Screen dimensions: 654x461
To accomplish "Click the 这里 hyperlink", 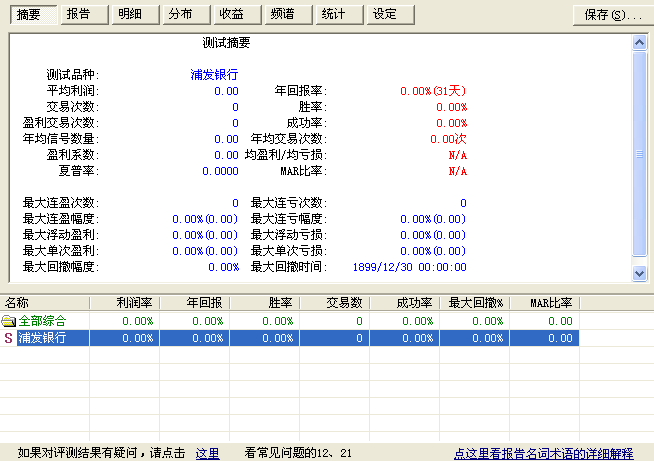I will coord(207,453).
